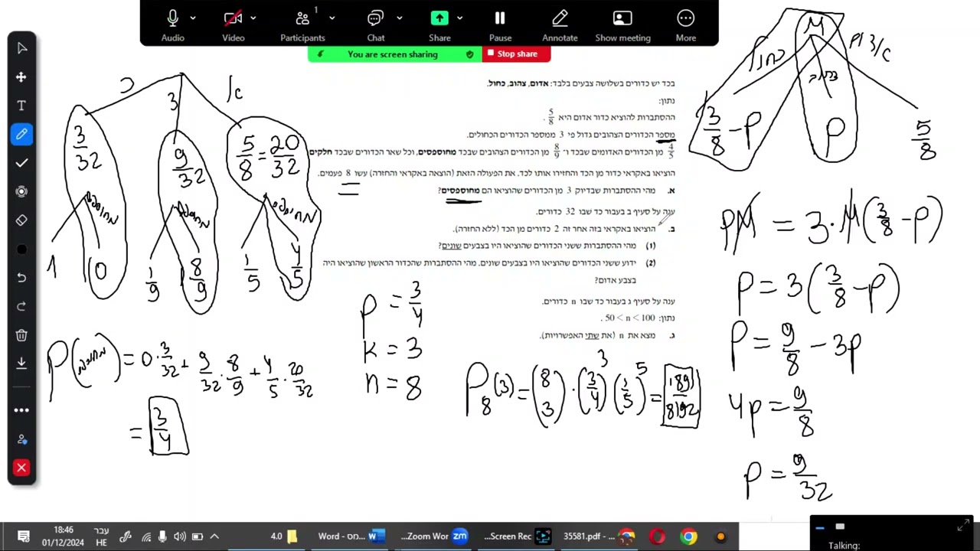Click the Talking video panel grid-view icon
Image resolution: width=980 pixels, height=551 pixels.
840,527
